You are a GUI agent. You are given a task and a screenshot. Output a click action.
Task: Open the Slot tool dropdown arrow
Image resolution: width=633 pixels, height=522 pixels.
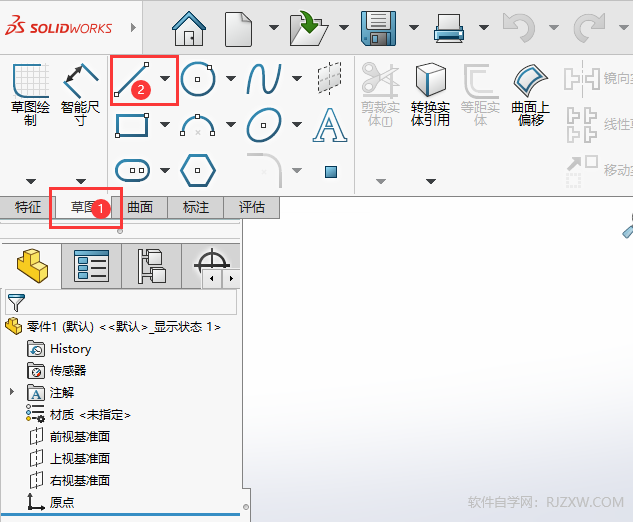point(165,170)
